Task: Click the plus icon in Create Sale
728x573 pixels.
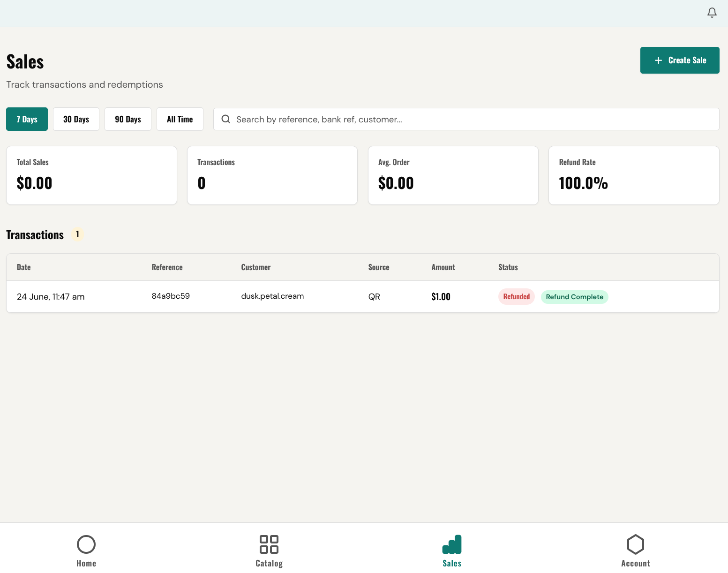Action: click(658, 60)
